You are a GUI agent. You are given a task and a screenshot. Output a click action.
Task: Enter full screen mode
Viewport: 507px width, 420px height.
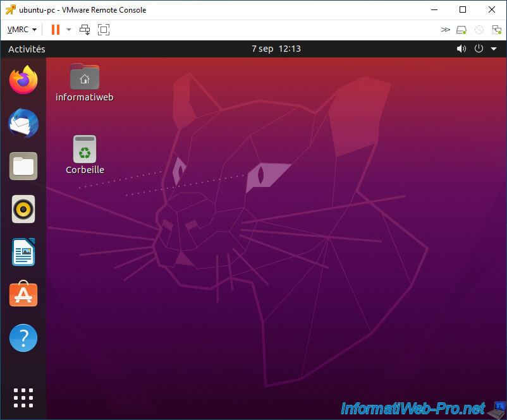point(104,30)
